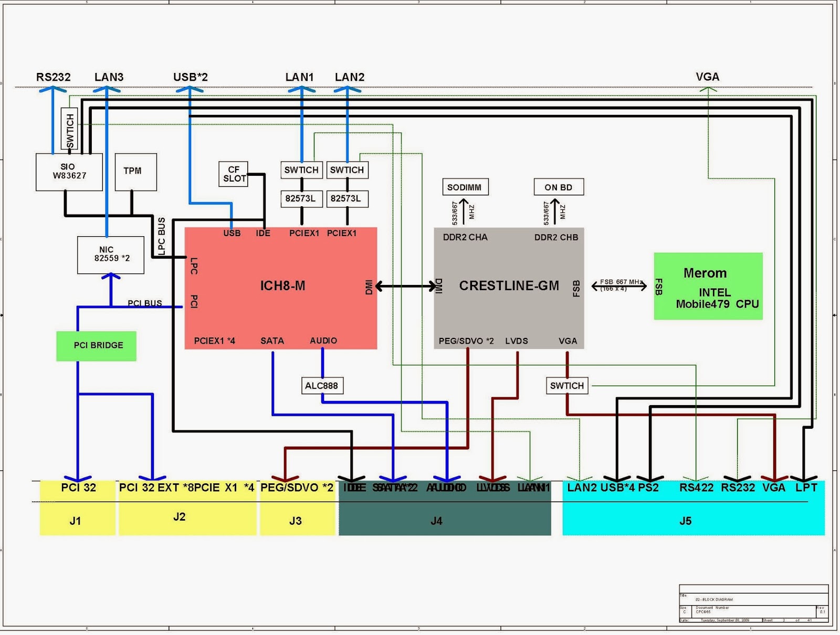Click the green PCI BRIDGE block
This screenshot has height=635, width=840.
tap(97, 345)
